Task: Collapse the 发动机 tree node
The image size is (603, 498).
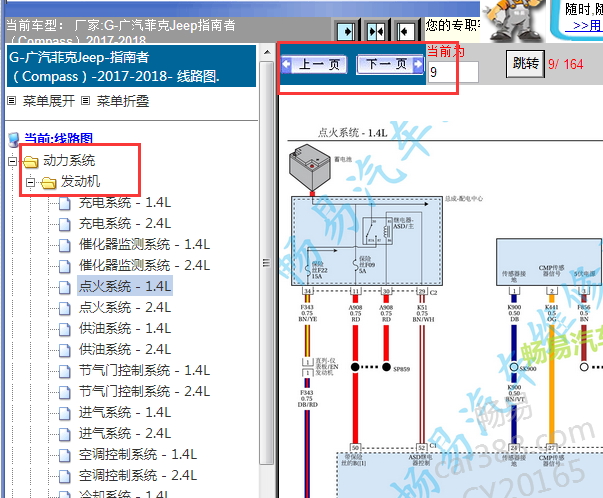Action: (x=30, y=182)
